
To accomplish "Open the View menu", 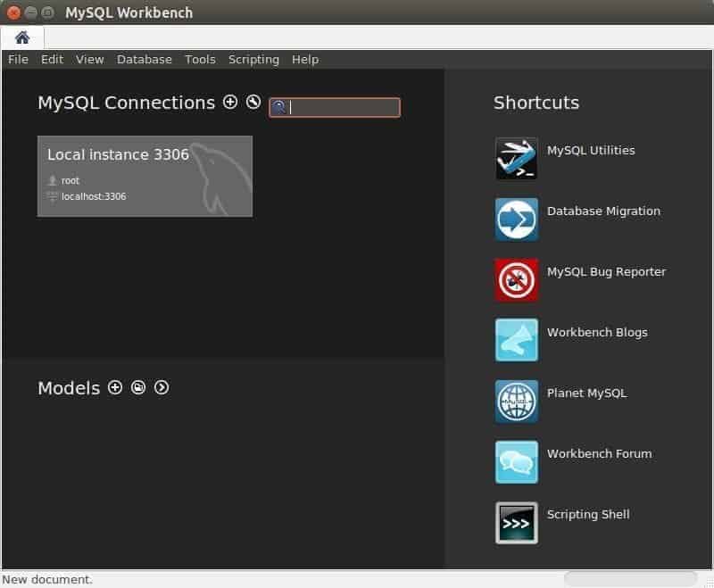I will click(90, 59).
